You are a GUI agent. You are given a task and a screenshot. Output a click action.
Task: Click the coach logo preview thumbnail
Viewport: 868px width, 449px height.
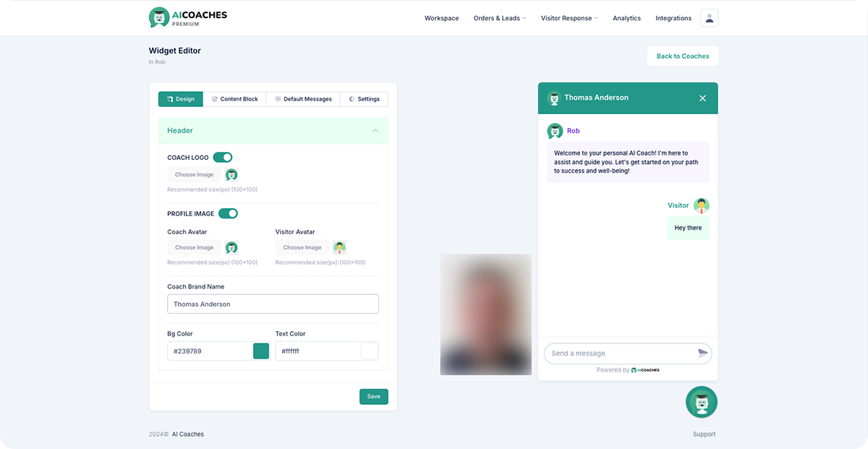click(x=231, y=174)
